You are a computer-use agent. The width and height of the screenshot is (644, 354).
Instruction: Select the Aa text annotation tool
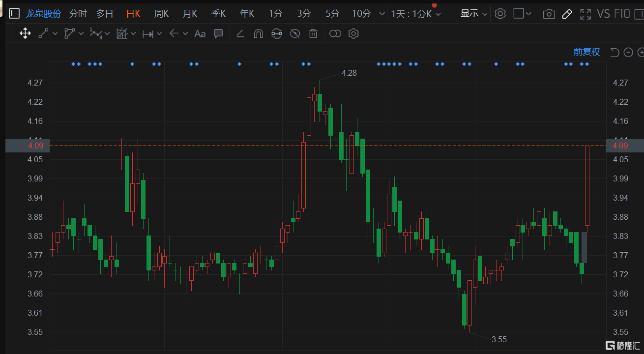click(x=200, y=33)
